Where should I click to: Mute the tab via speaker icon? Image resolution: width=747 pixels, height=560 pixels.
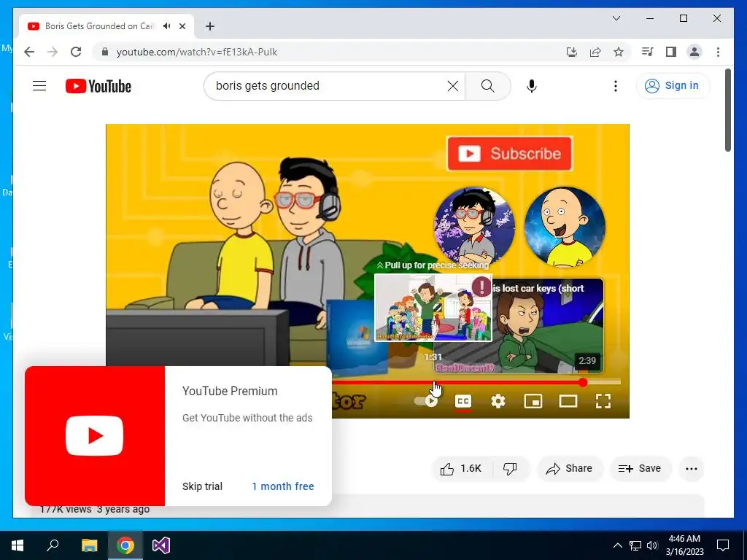click(x=167, y=26)
